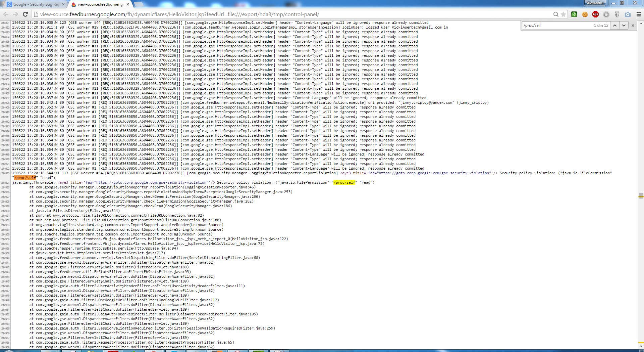This screenshot has width=644, height=352.
Task: Close the Google Security Bug Report tab
Action: (63, 4)
